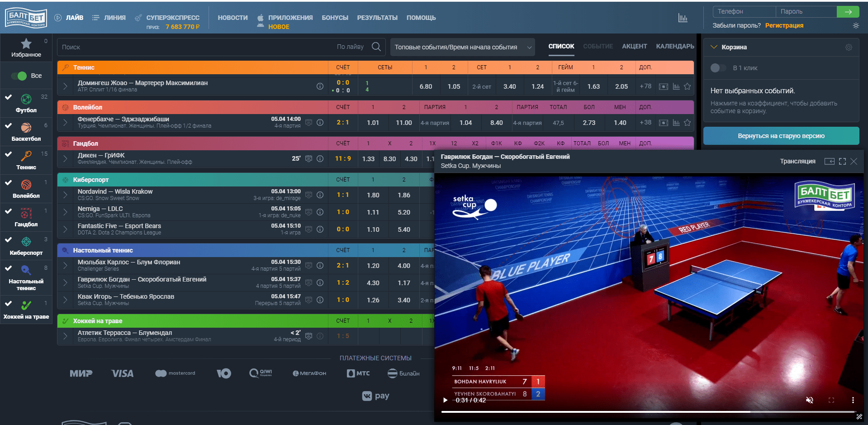Uncheck the Теннис sport filter
The image size is (868, 425).
click(x=8, y=154)
